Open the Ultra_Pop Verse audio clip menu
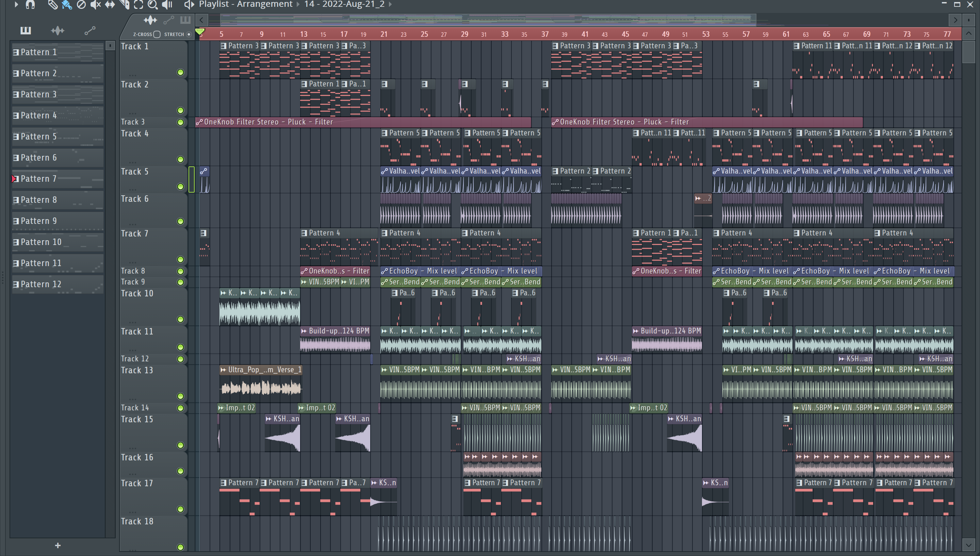 (x=223, y=370)
